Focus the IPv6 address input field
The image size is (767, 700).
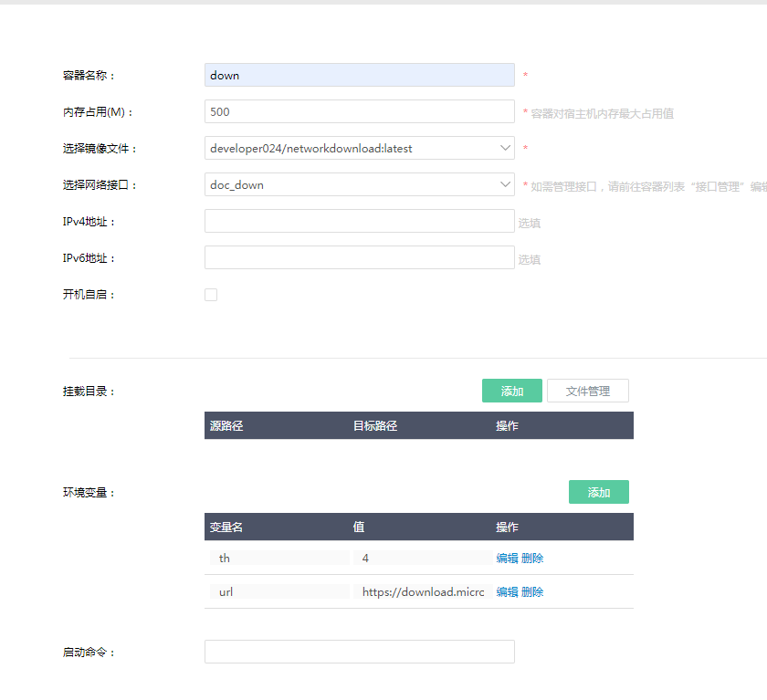click(359, 257)
